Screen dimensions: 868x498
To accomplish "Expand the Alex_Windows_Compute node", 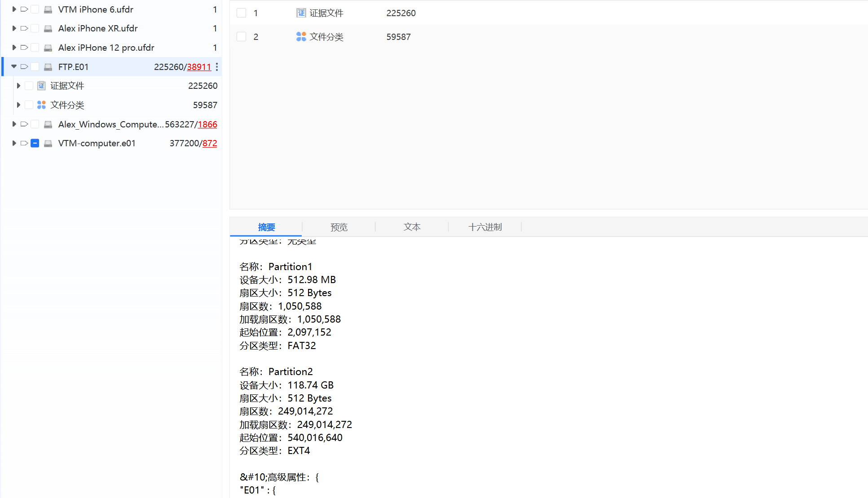I will [x=14, y=124].
